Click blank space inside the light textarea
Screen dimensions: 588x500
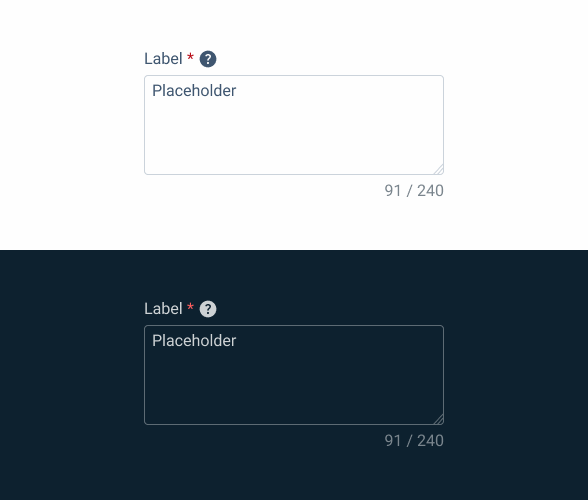click(x=294, y=139)
